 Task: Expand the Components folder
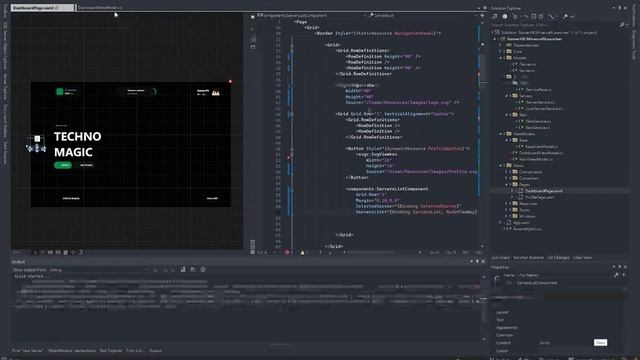(x=506, y=172)
